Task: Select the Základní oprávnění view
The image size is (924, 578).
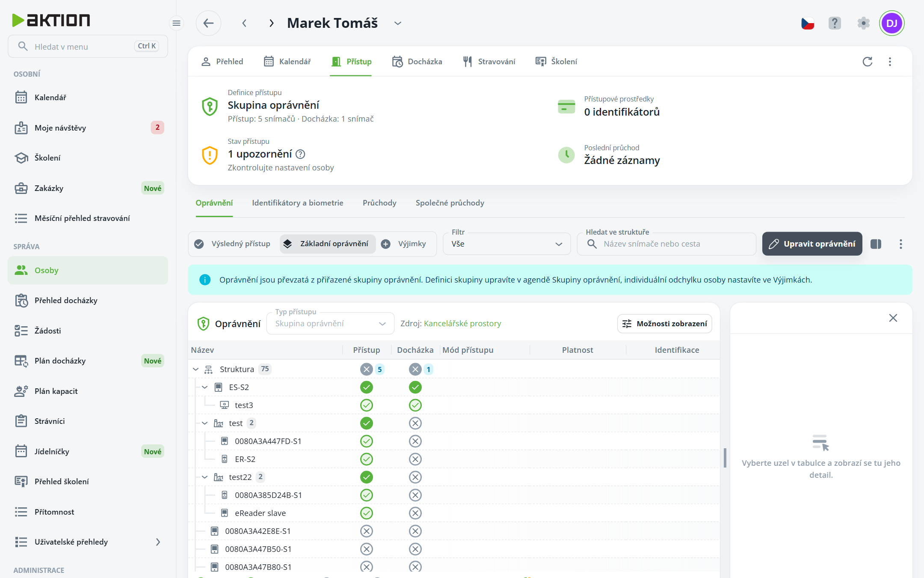Action: [328, 244]
